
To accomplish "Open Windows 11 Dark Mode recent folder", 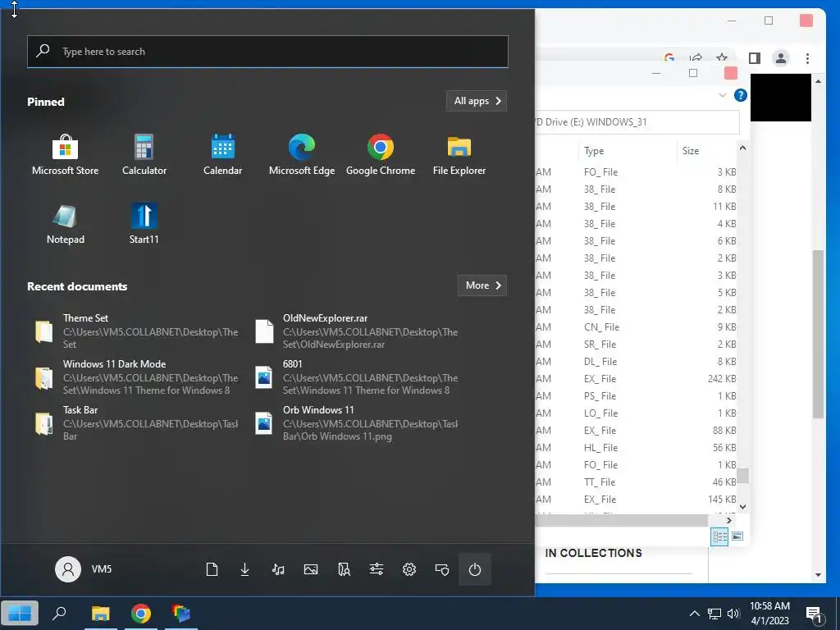I will 137,377.
